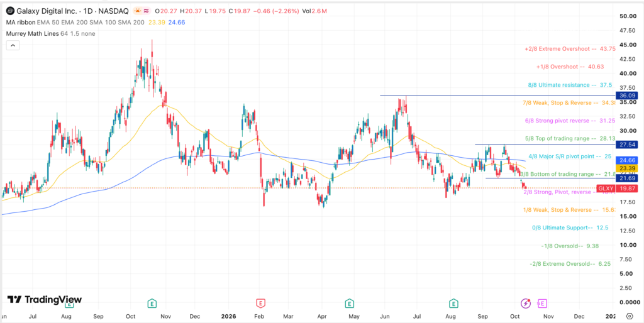This screenshot has width=644, height=323.
Task: Click the blue 24.66 value in MA legend
Action: 176,22
